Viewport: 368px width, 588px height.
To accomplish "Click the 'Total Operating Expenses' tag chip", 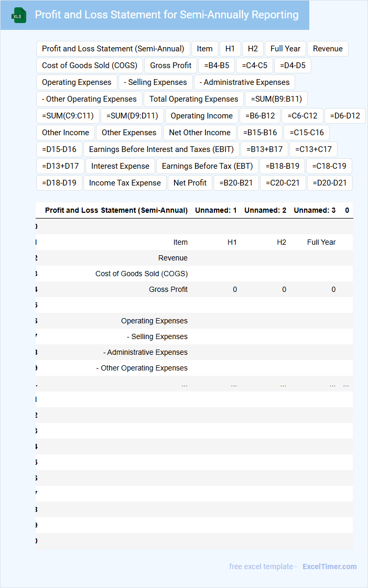I will [193, 99].
